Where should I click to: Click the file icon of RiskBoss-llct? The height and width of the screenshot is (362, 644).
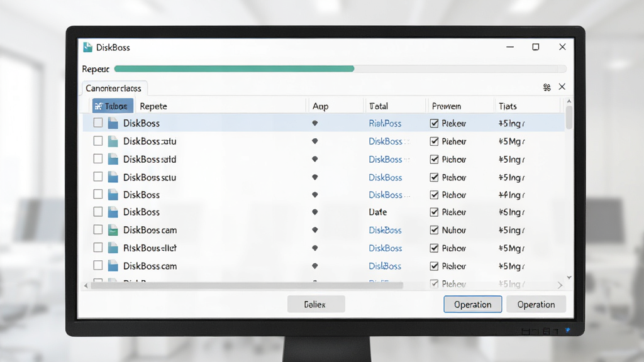point(113,248)
